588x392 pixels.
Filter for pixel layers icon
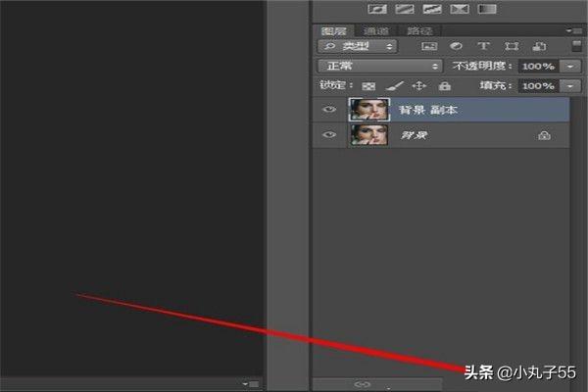[x=429, y=46]
